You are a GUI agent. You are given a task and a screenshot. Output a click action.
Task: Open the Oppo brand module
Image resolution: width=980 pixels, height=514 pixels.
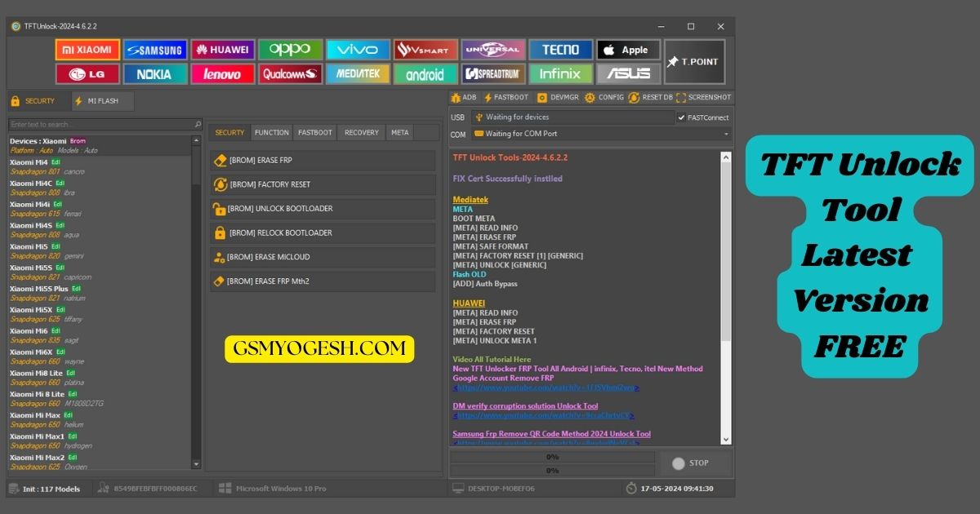coord(291,50)
